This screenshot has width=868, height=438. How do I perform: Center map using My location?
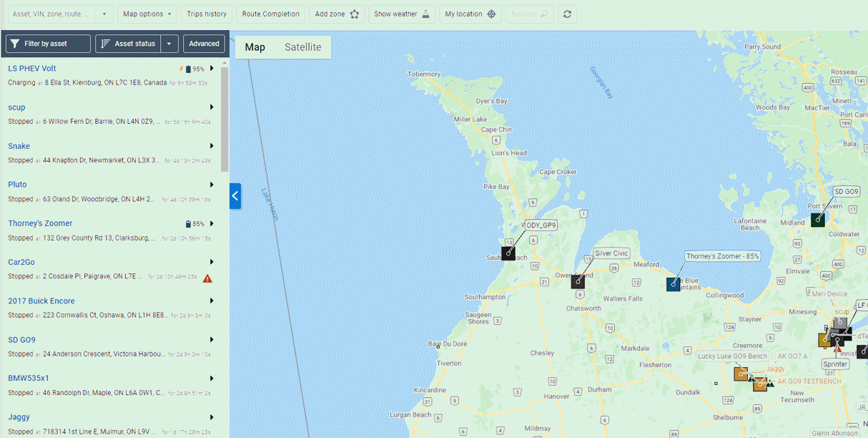coord(470,14)
